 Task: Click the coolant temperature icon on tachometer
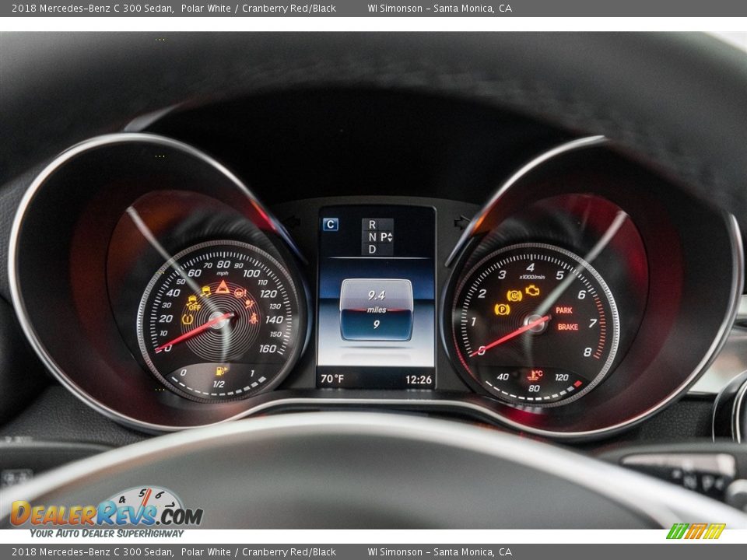click(x=535, y=375)
